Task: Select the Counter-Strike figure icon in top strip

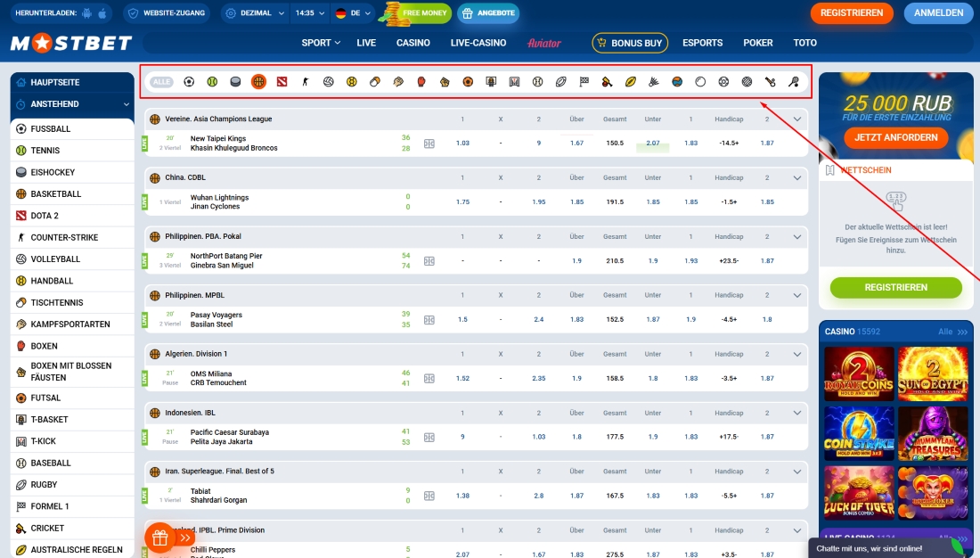Action: [305, 82]
